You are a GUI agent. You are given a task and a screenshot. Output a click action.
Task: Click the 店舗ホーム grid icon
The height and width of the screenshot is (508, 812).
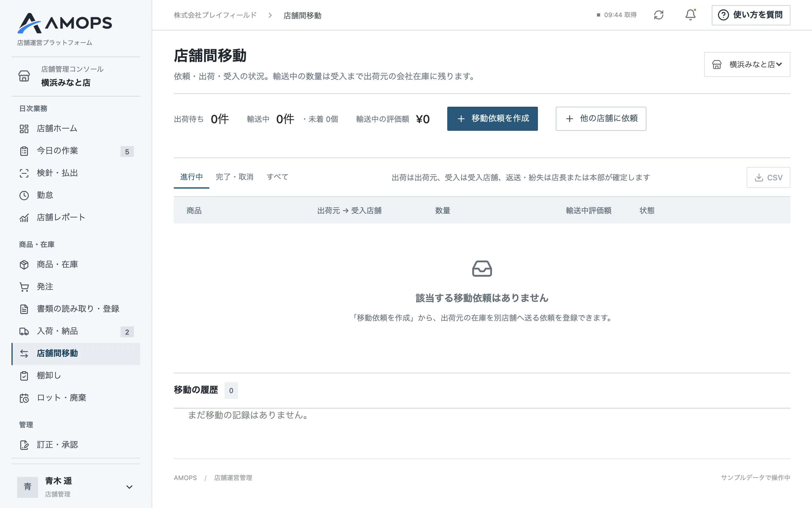[x=24, y=129]
